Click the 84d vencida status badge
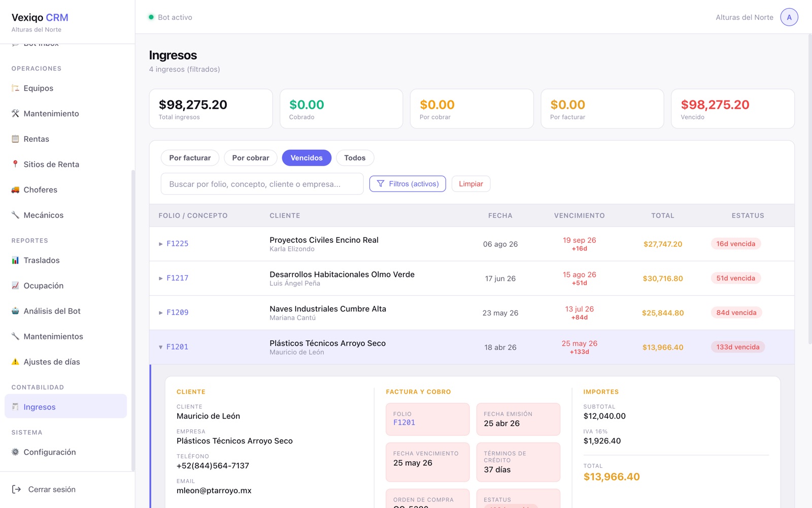Screen dimensions: 812x508 pos(736,313)
